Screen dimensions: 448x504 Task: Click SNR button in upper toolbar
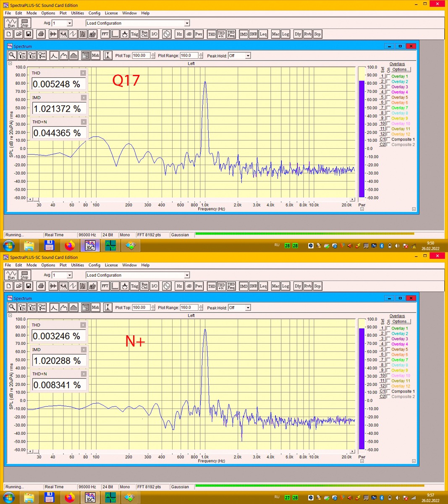[x=253, y=34]
